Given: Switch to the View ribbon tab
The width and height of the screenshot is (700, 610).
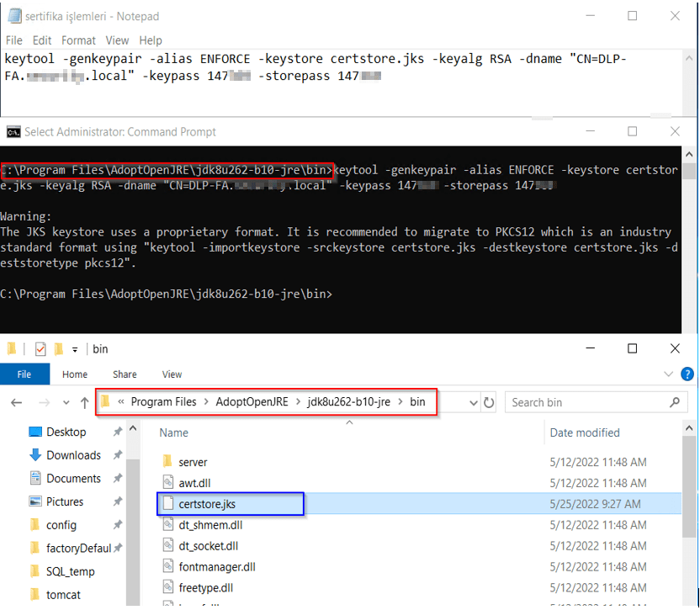Looking at the screenshot, I should 172,374.
